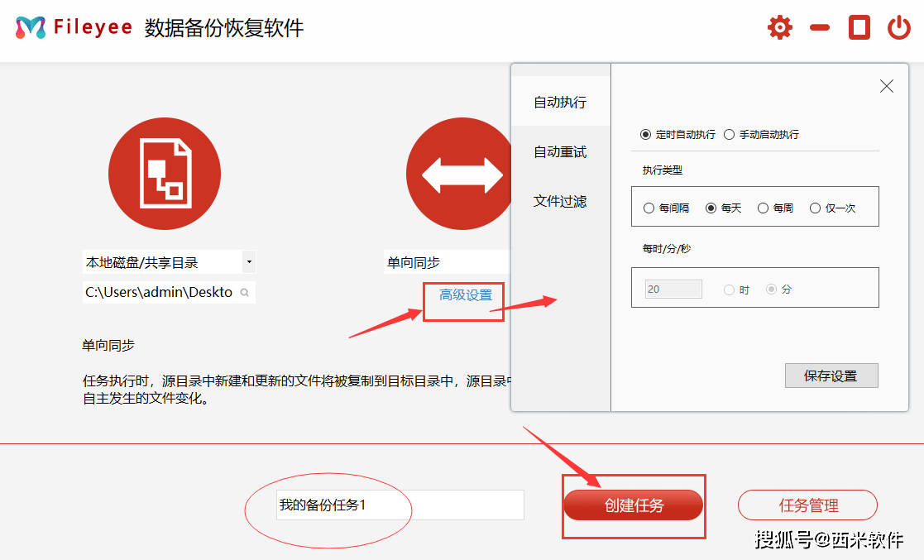Maximize the Fileyee window

[x=859, y=27]
